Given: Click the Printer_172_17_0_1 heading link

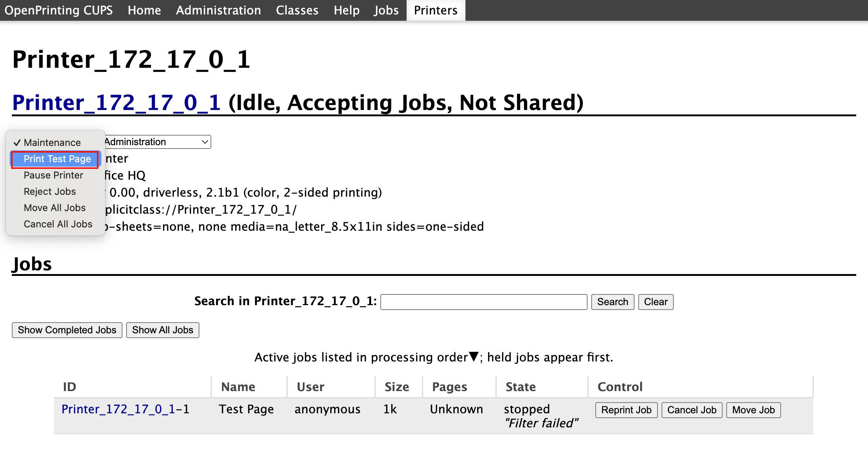Looking at the screenshot, I should [117, 103].
